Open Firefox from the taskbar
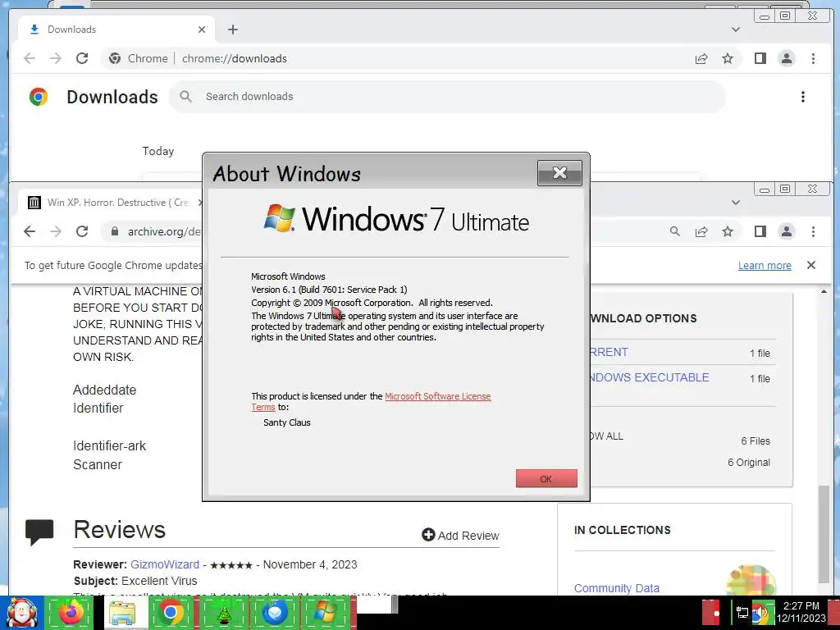The image size is (840, 630). pyautogui.click(x=69, y=612)
